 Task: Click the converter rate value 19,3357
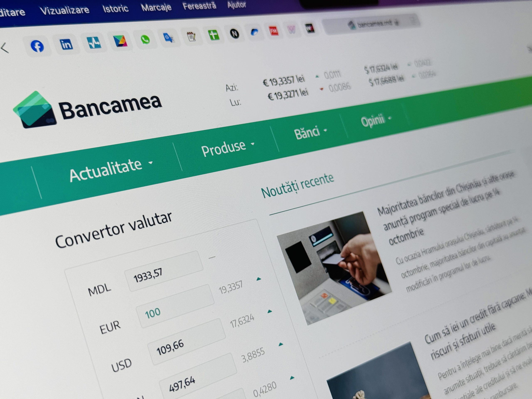(230, 288)
